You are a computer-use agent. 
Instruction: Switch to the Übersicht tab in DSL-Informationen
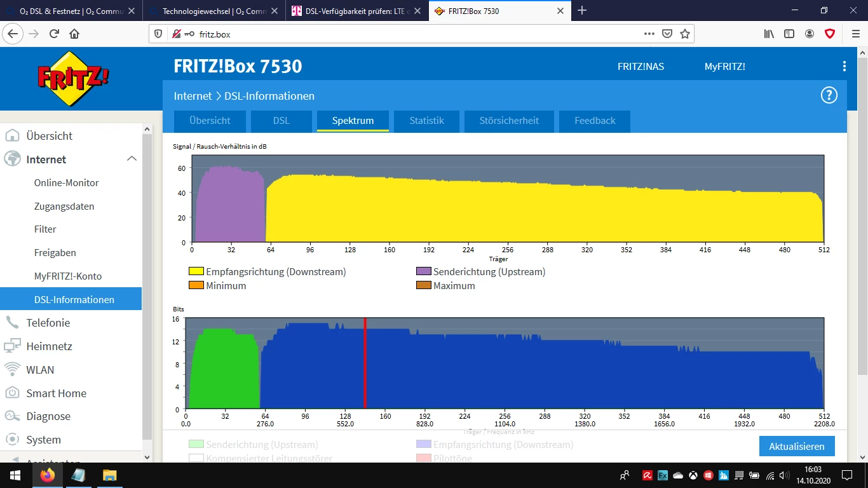point(210,121)
